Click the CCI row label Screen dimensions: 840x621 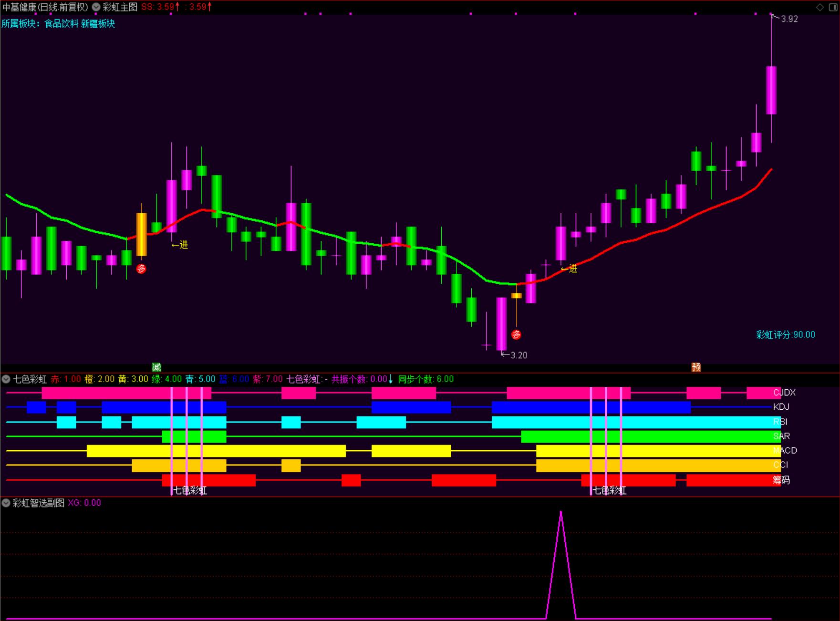tap(780, 465)
